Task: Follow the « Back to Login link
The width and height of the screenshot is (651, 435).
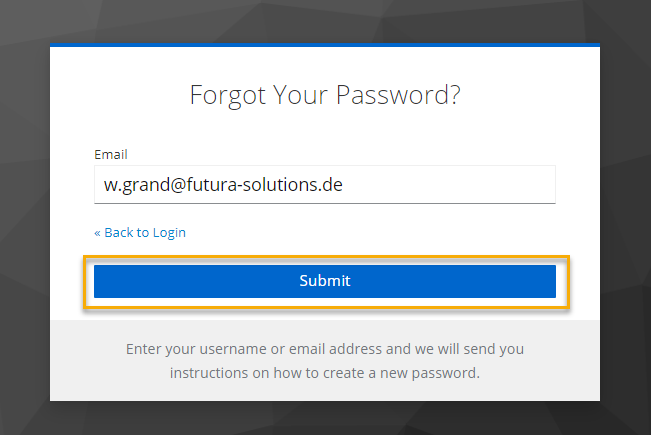Action: 140,232
